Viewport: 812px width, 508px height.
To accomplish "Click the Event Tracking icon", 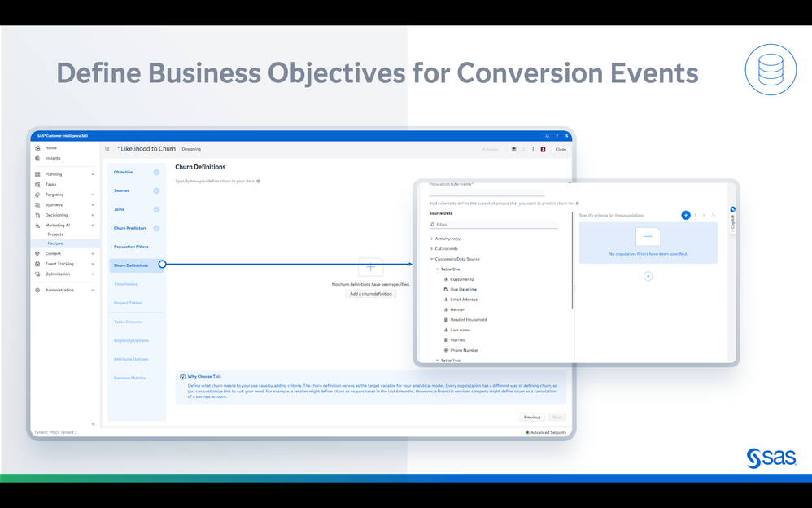I will 37,264.
